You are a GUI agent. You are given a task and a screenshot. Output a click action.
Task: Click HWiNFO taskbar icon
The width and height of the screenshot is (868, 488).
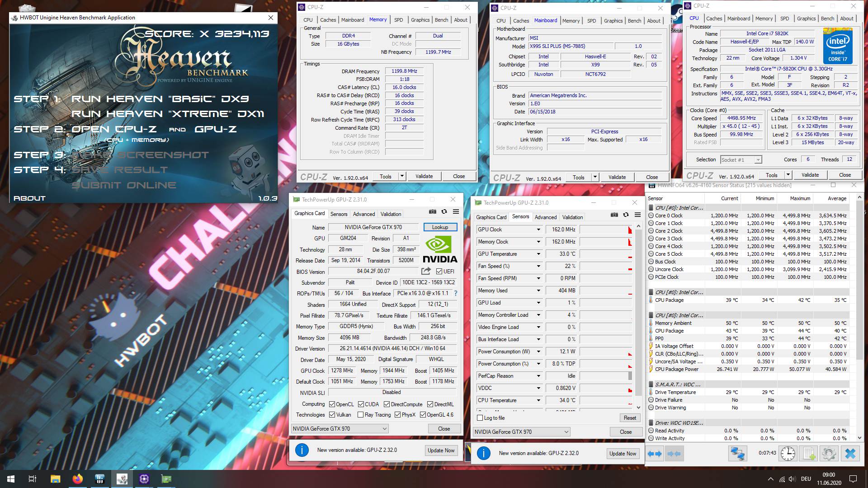[100, 479]
